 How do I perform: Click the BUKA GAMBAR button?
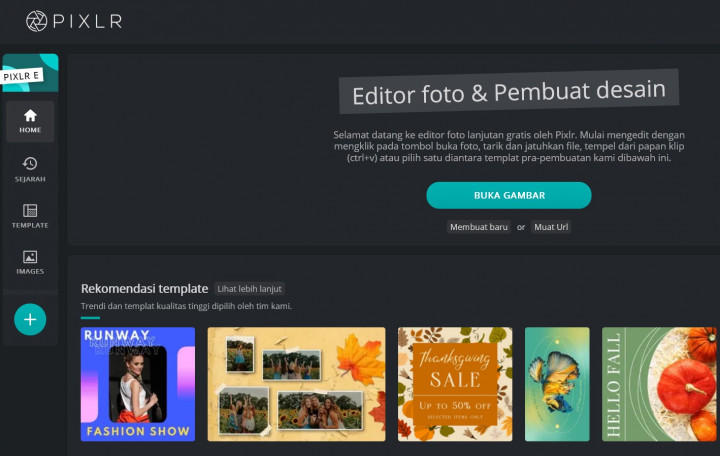click(x=509, y=195)
